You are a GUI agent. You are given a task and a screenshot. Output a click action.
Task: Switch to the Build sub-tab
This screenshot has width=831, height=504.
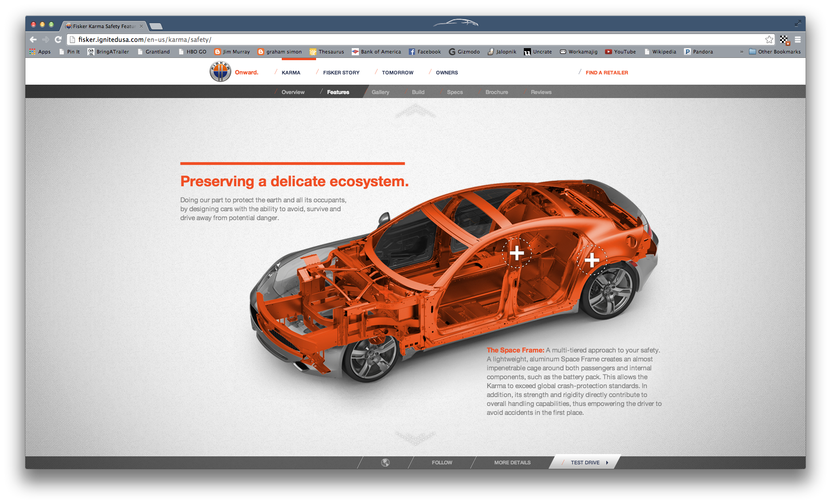(418, 92)
